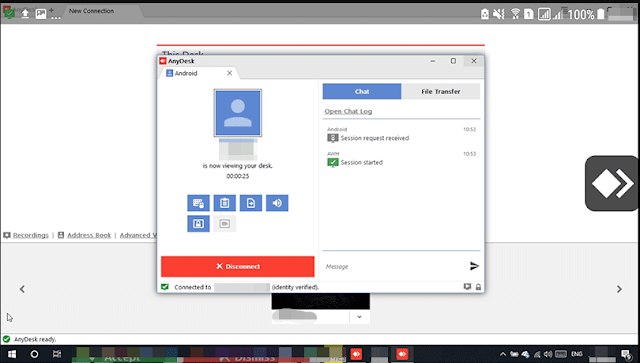This screenshot has width=640, height=363.
Task: Click the taskbar network icon
Action: pos(537,354)
